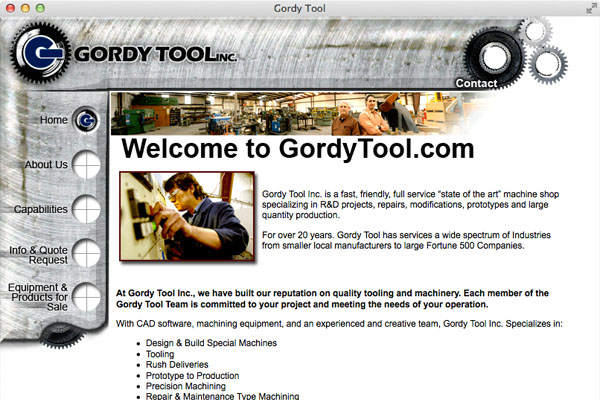Click the bold 'At Gordy Tool Inc.' paragraph

[333, 299]
